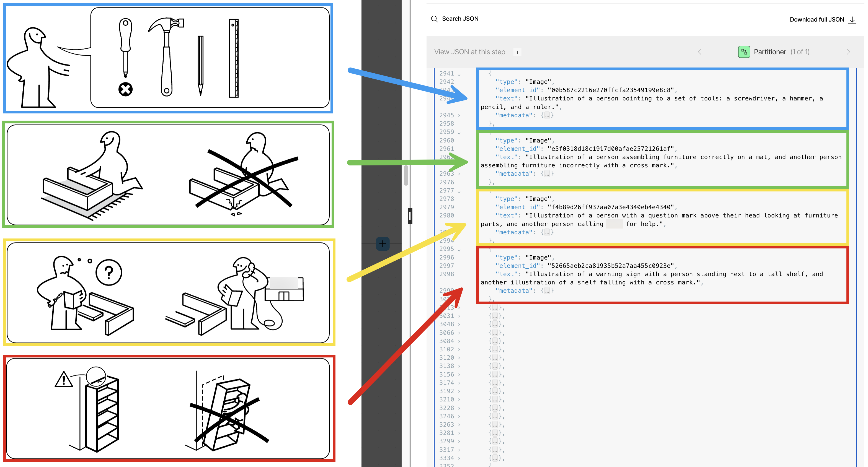Click the magnifying glass search icon
The width and height of the screenshot is (868, 467).
[x=434, y=19]
